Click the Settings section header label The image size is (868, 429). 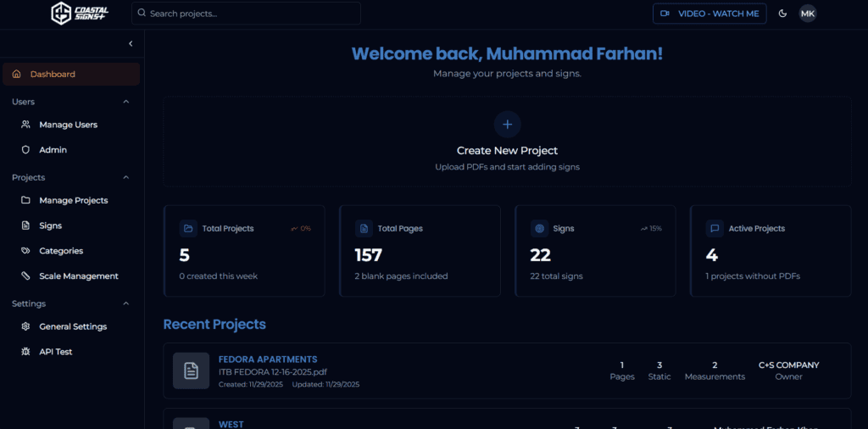pos(29,304)
